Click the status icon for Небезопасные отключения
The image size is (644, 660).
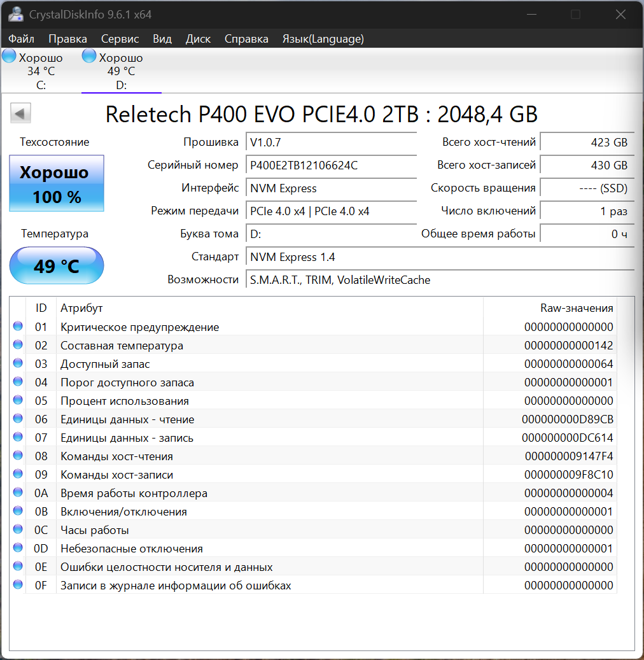click(x=18, y=547)
